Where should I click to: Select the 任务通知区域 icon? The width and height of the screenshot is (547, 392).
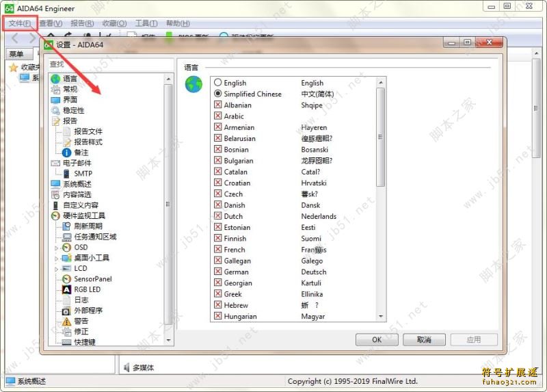point(66,237)
